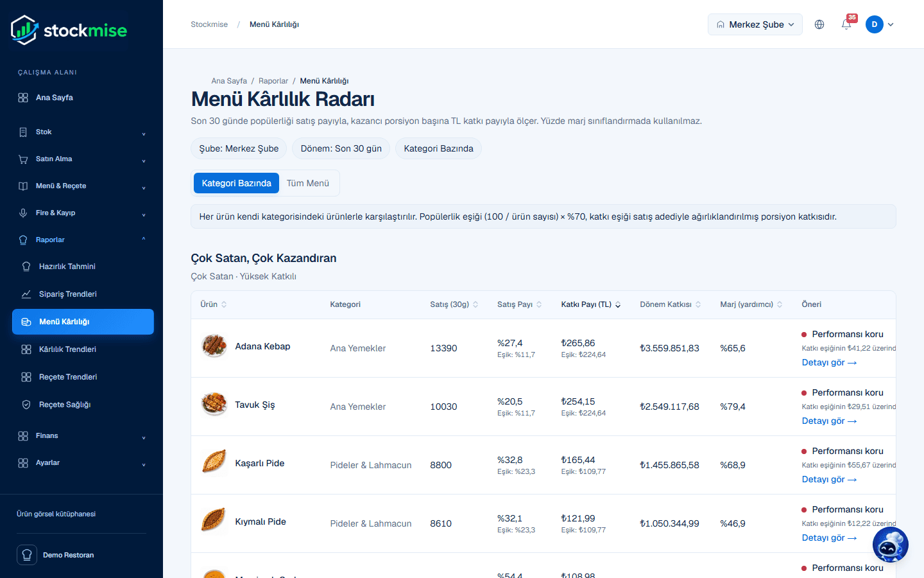The height and width of the screenshot is (578, 924).
Task: Expand the Fire & Kayıp chevron
Action: coord(144,214)
